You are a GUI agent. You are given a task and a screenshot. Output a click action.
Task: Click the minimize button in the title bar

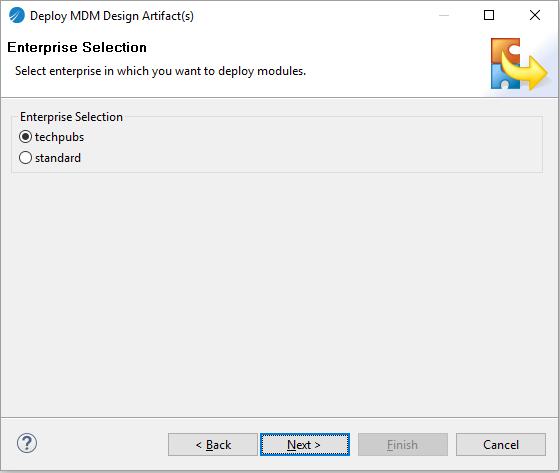[x=444, y=15]
